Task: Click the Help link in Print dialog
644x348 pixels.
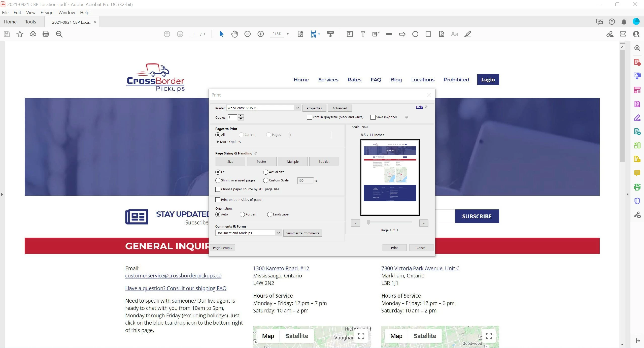Action: 419,107
